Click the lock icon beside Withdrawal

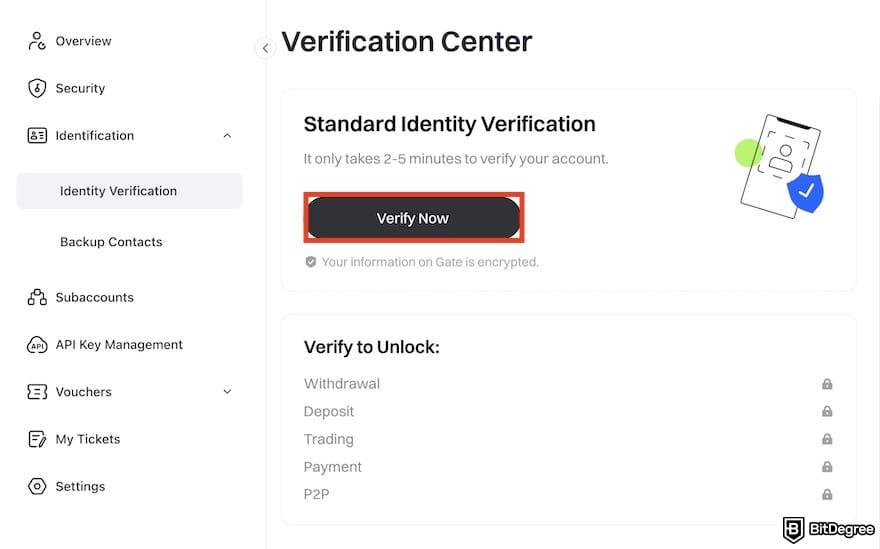pos(827,384)
